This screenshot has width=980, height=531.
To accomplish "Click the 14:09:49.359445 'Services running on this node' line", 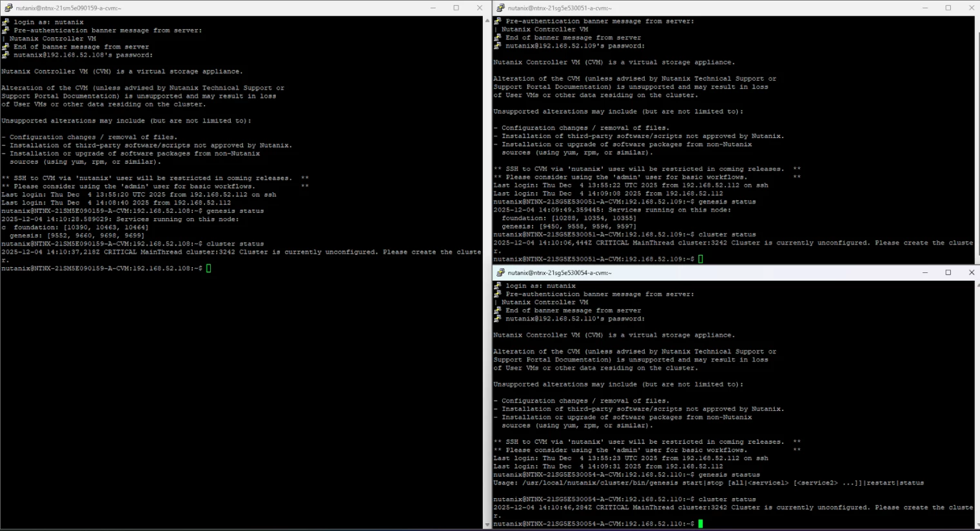I will [612, 210].
